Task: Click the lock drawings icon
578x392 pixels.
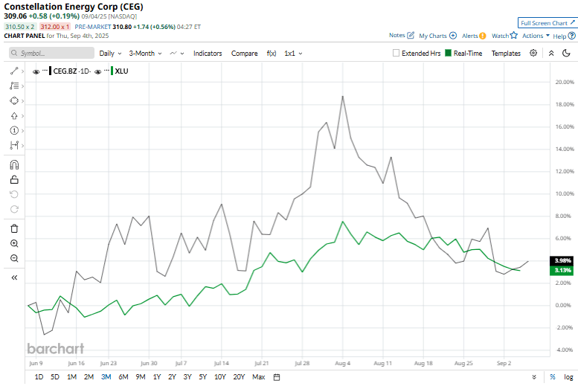Action: pos(14,179)
